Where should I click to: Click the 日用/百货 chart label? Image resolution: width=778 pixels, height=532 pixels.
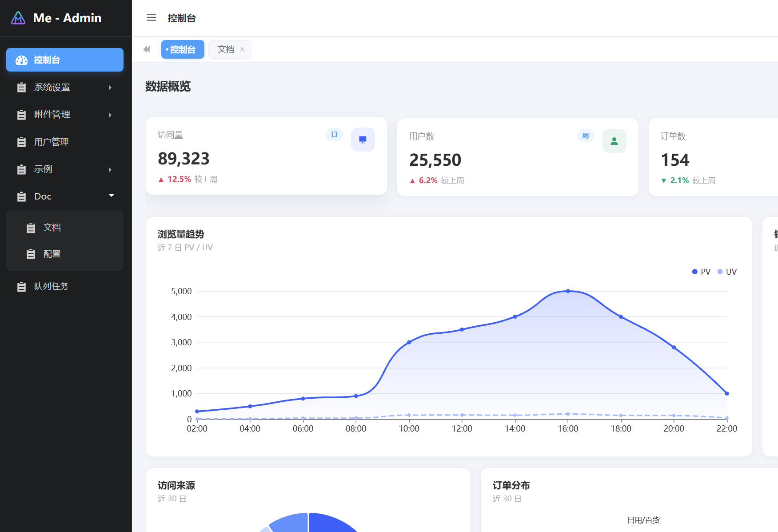pyautogui.click(x=643, y=520)
